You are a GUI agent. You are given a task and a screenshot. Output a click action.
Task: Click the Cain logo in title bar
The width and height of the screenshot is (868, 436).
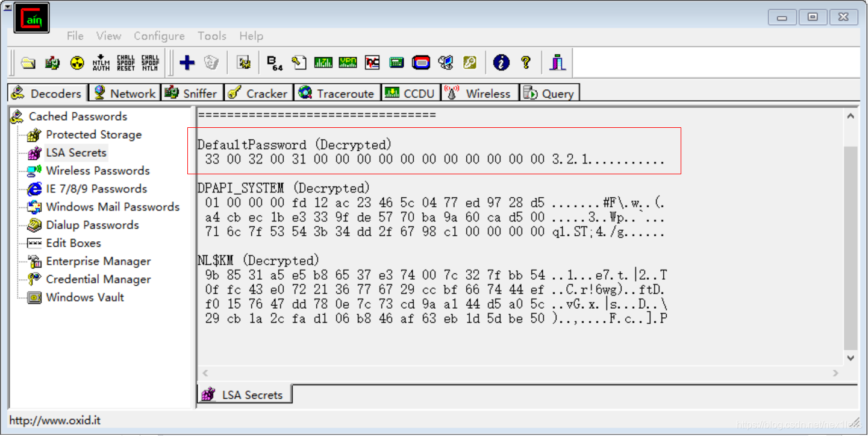tap(32, 18)
